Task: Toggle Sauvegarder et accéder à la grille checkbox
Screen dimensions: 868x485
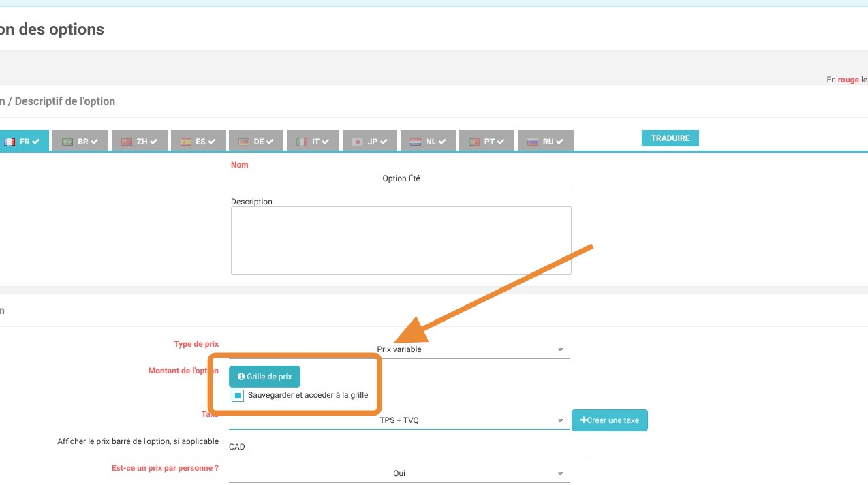Action: click(x=238, y=395)
